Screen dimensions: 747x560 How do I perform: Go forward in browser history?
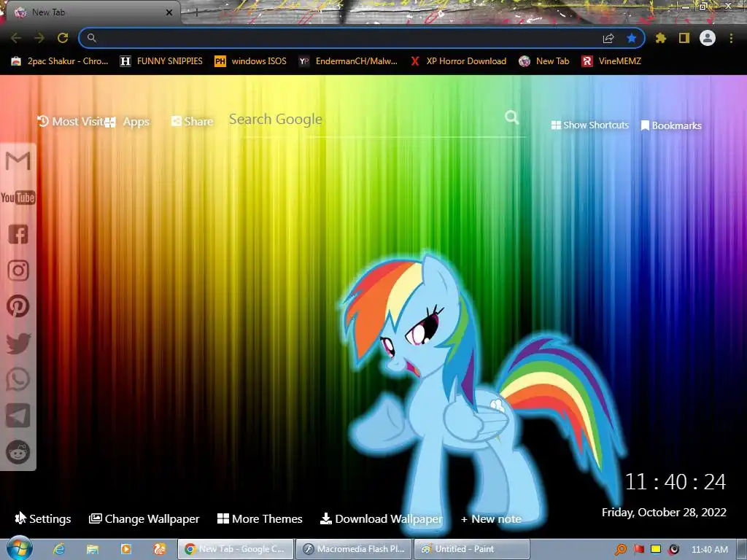[39, 38]
